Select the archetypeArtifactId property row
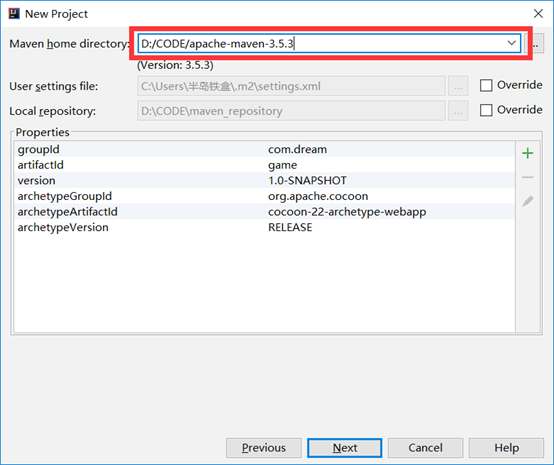 (x=264, y=211)
